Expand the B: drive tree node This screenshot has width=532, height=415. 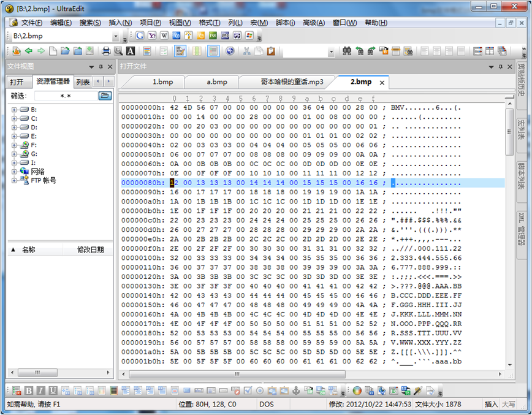coord(14,110)
